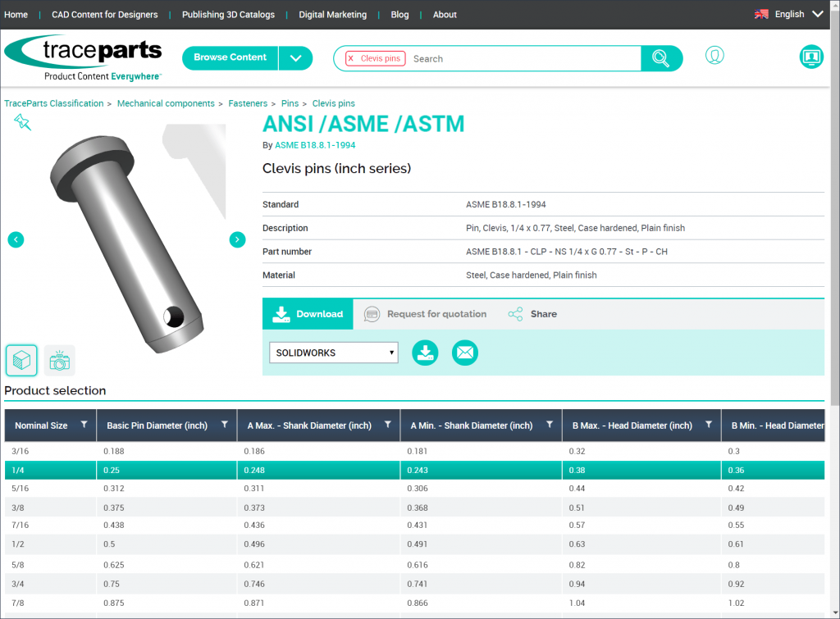This screenshot has width=840, height=619.
Task: Click the search magnifier button
Action: 661,58
